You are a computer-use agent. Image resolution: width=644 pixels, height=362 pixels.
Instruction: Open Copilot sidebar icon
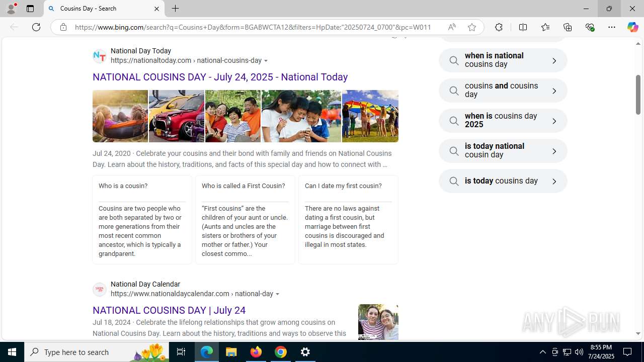tap(632, 27)
